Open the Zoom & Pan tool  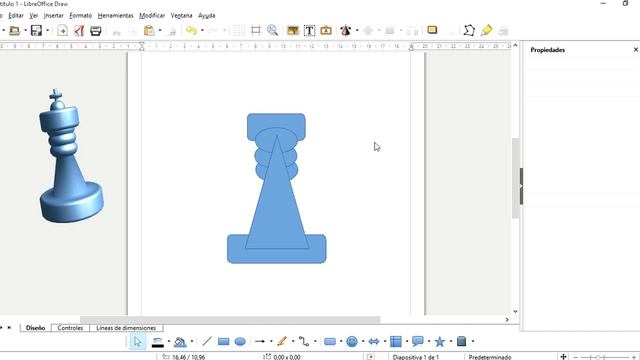pyautogui.click(x=272, y=31)
